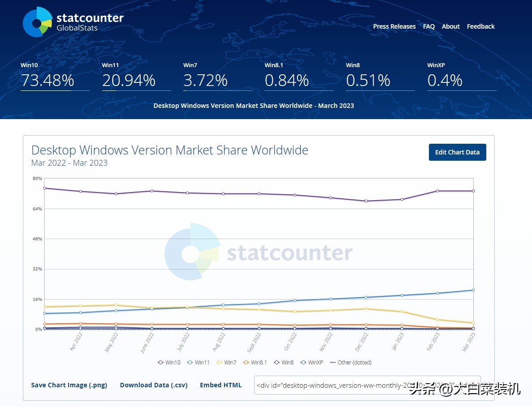The height and width of the screenshot is (407, 532).
Task: Select the Mar 2023 data point on Win11 line
Action: 473,290
